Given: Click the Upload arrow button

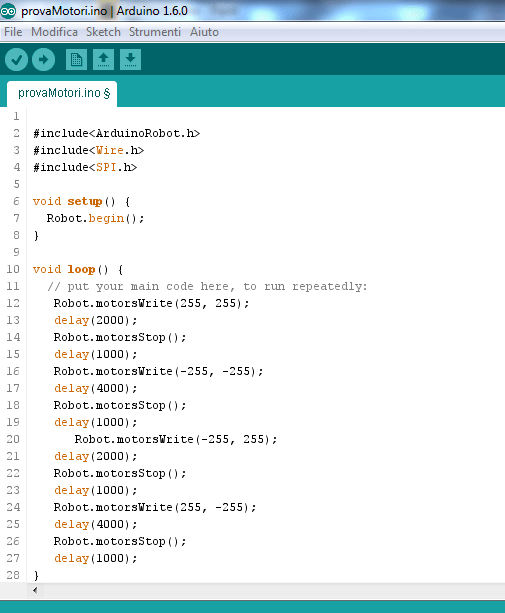Looking at the screenshot, I should pyautogui.click(x=43, y=60).
